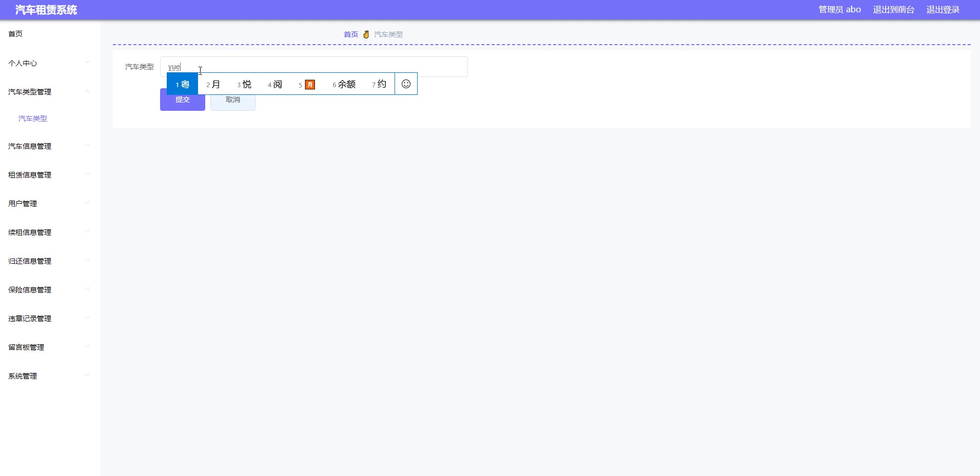Expand chevron beside 归还信息管理
The image size is (980, 476).
pyautogui.click(x=87, y=261)
